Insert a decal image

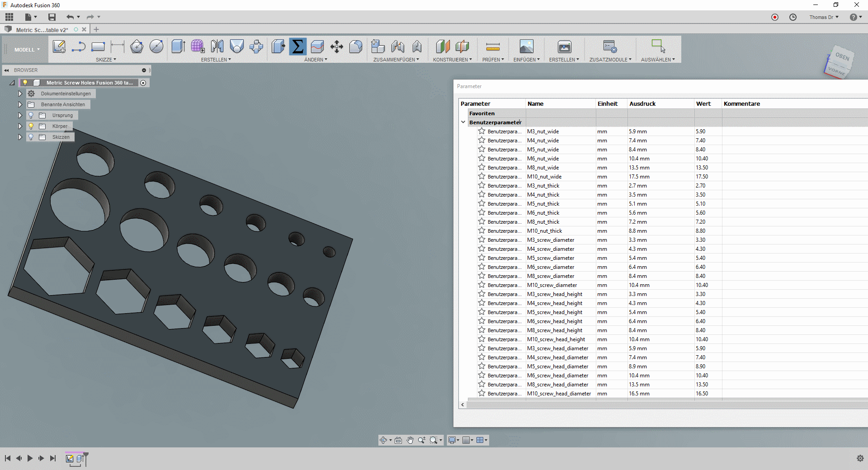(527, 47)
